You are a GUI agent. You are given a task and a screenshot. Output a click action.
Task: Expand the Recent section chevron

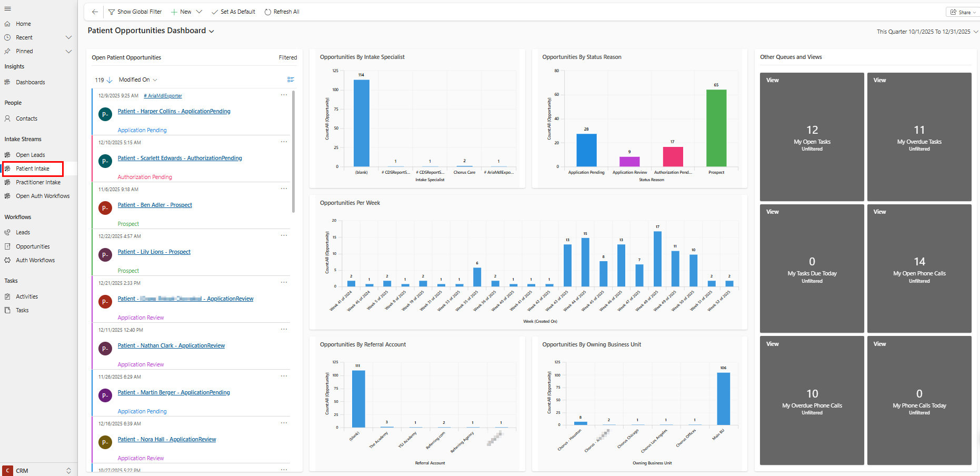pos(68,37)
